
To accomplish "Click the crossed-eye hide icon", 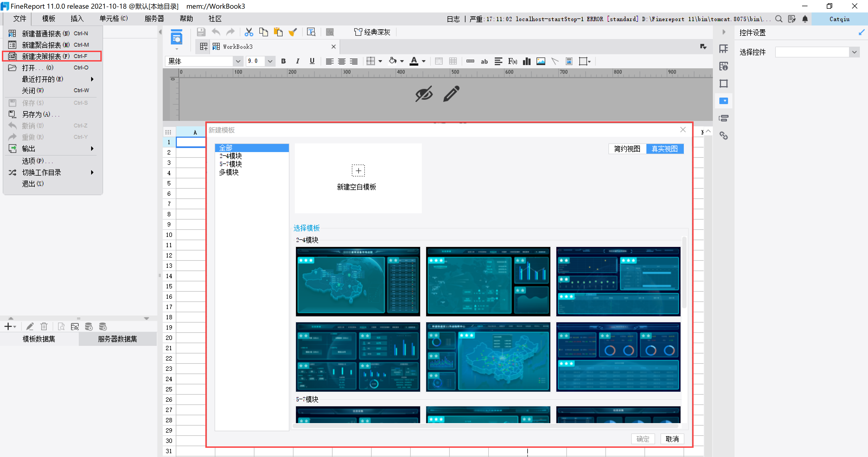I will [x=424, y=94].
